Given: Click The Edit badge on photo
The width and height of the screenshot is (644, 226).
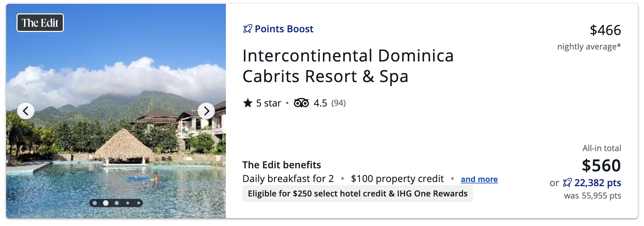Looking at the screenshot, I should (x=40, y=23).
